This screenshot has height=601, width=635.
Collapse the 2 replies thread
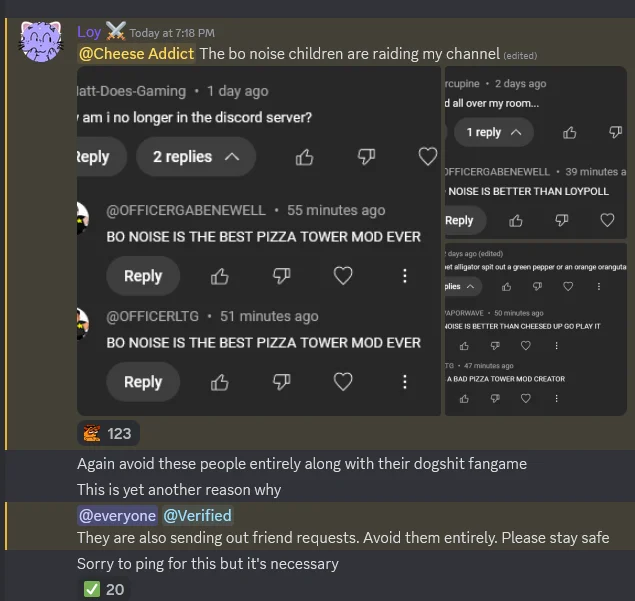click(x=196, y=157)
